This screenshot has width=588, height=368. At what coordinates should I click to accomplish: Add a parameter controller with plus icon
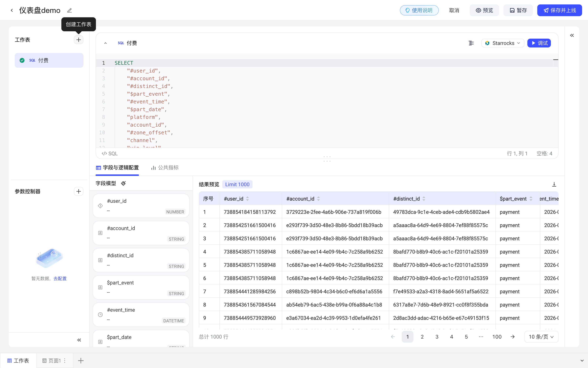click(x=78, y=191)
